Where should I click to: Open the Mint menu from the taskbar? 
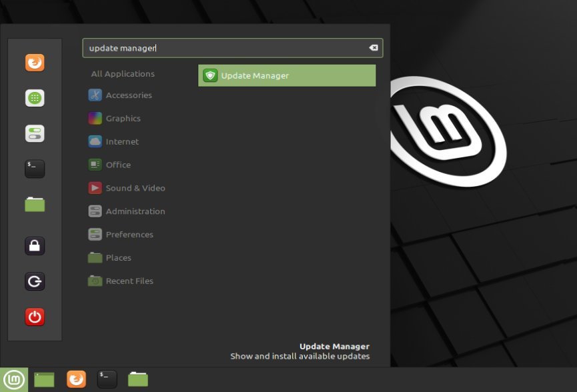pyautogui.click(x=14, y=378)
